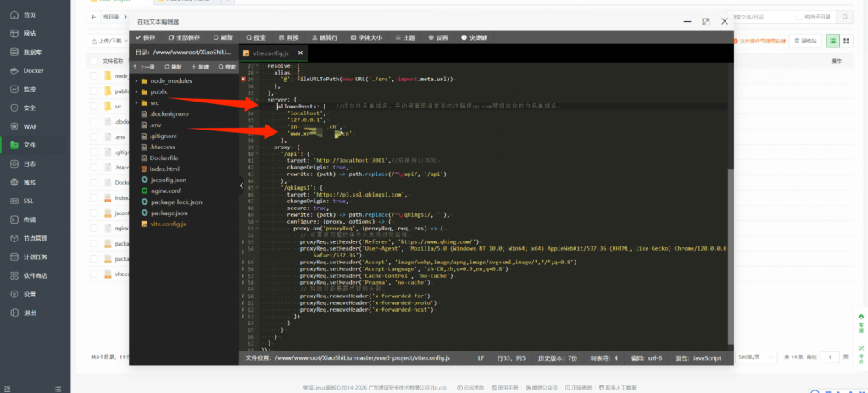Tick the checkbox next to src row
The width and height of the screenshot is (868, 393).
point(95,106)
